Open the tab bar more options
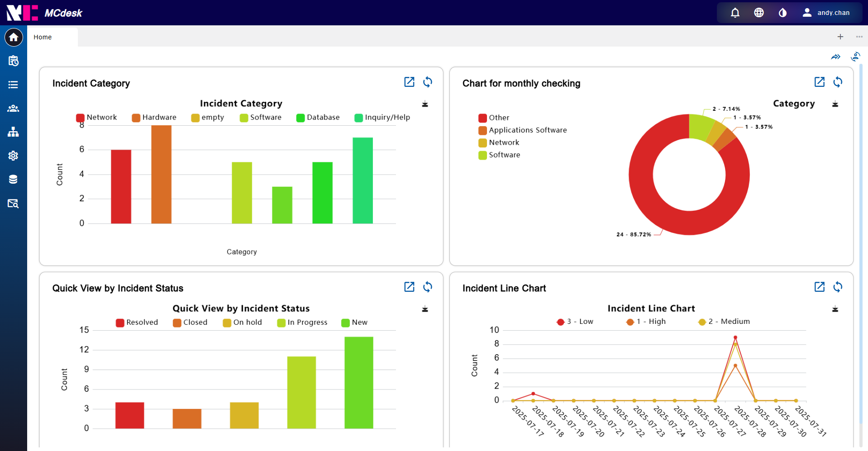 pyautogui.click(x=859, y=37)
